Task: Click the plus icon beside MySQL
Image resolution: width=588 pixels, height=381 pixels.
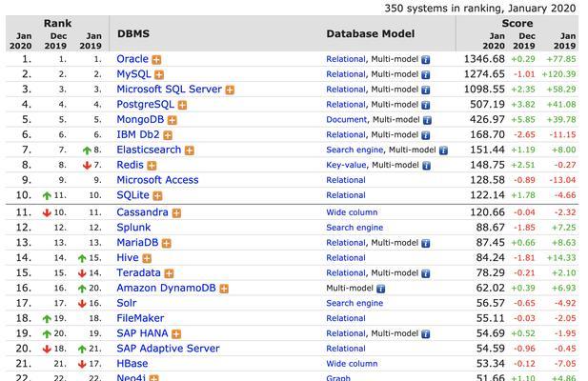Action: [x=159, y=74]
